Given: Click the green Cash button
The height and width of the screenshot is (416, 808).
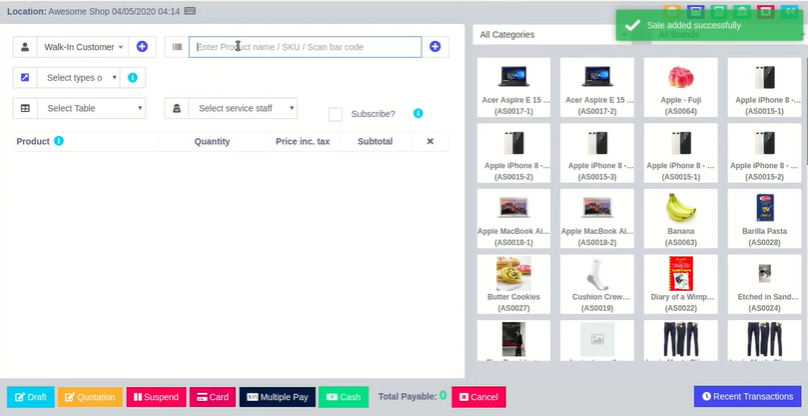Looking at the screenshot, I should [x=343, y=397].
